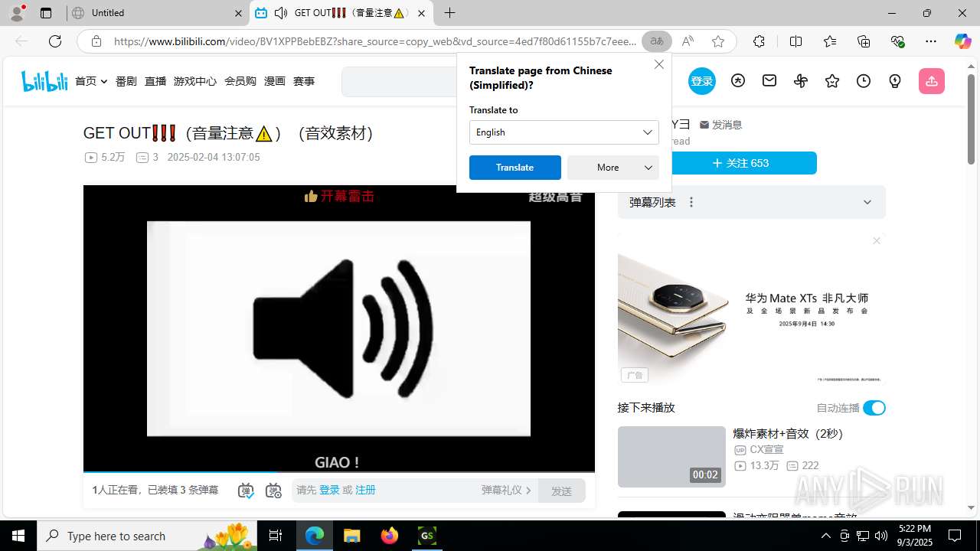The height and width of the screenshot is (551, 980).
Task: Open the 番剧 nav item
Action: pos(126,81)
